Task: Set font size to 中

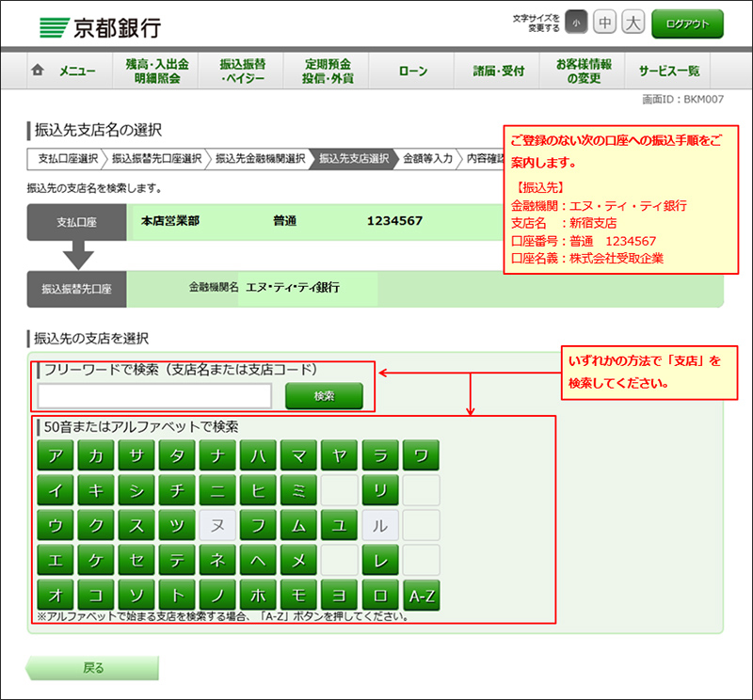Action: (604, 23)
